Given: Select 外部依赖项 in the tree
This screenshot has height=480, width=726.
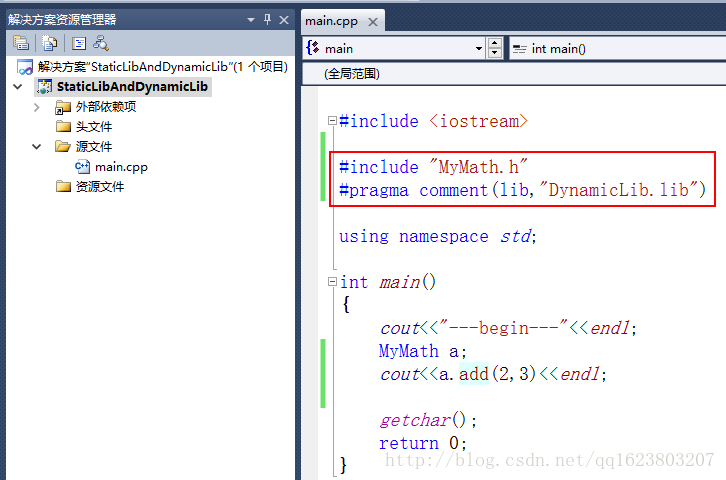Looking at the screenshot, I should pos(106,107).
